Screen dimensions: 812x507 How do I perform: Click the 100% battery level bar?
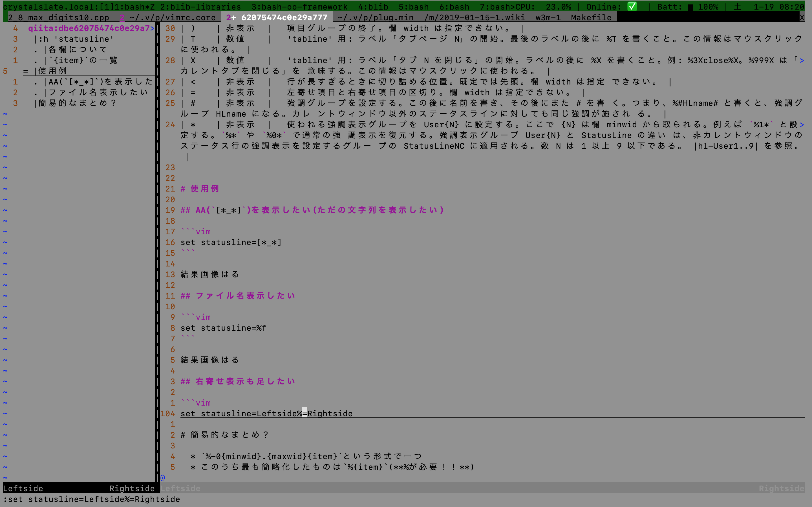click(x=709, y=6)
